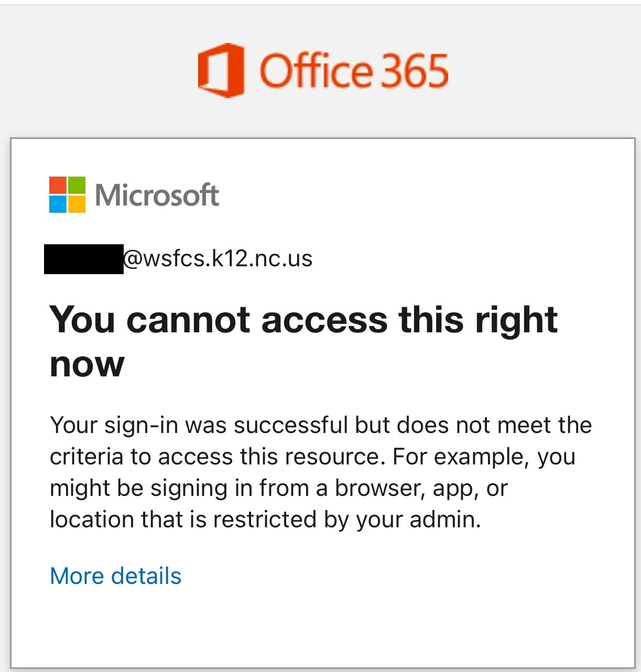Click the word "cannot" in the heading

coord(188,319)
